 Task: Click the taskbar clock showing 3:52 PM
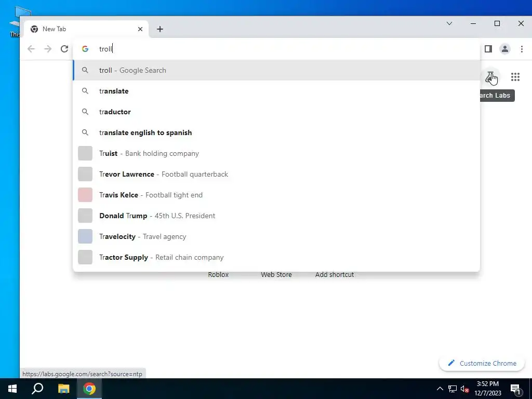[x=487, y=389]
